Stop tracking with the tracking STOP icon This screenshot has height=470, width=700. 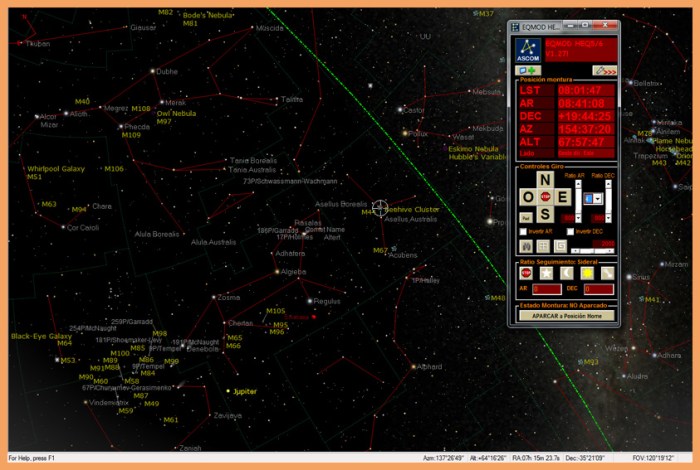[526, 271]
